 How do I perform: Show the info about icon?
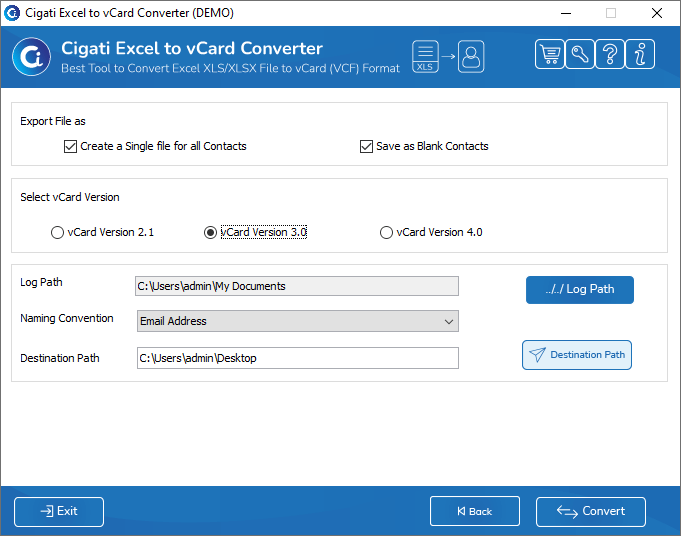640,54
